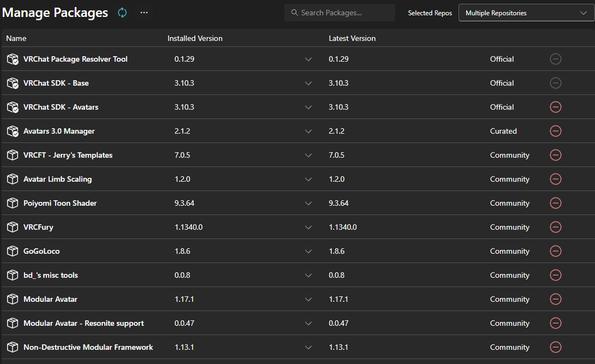This screenshot has width=595, height=364.
Task: Click latest version 1.17.1 of Modular Avatar
Action: 338,299
